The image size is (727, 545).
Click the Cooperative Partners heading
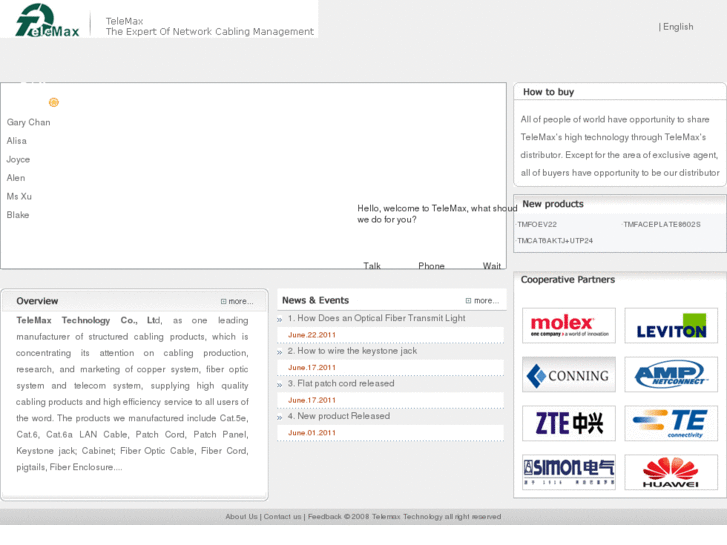568,280
